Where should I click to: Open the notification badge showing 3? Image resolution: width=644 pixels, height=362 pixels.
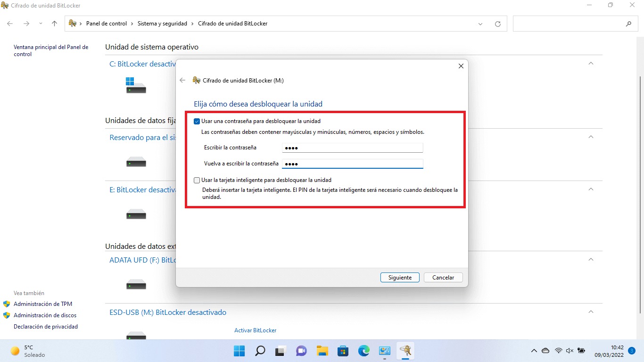tap(632, 351)
